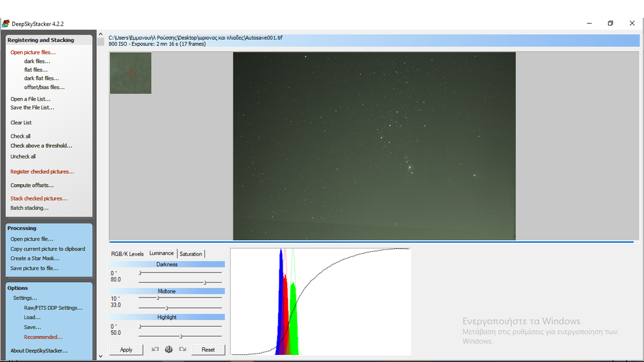Switch to the RGB/K Levels tab

tap(128, 254)
